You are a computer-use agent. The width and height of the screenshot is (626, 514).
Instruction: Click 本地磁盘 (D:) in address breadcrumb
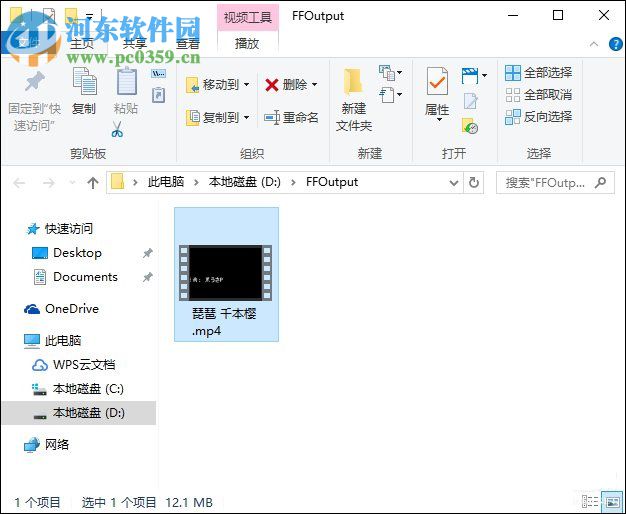click(244, 182)
